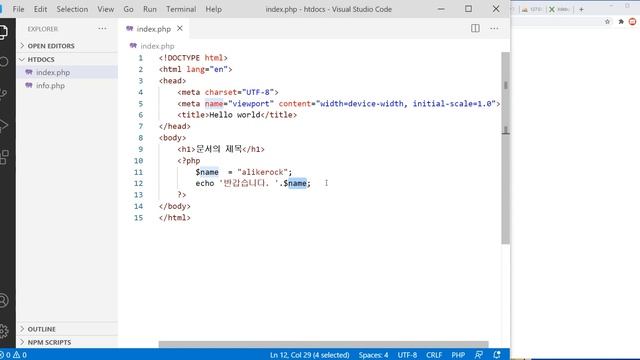The height and width of the screenshot is (360, 640).
Task: Close the index.php editor tab
Action: (x=180, y=28)
